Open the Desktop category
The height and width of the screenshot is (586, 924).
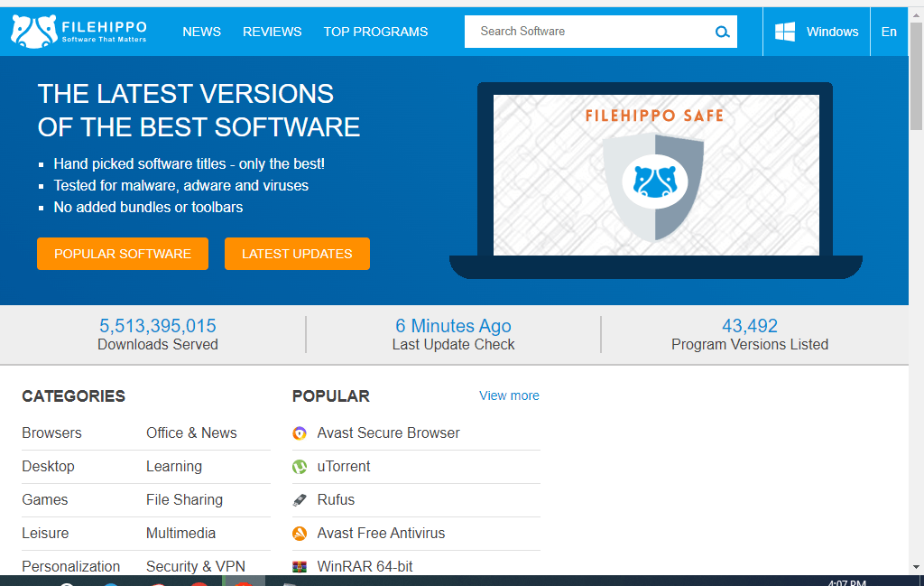click(49, 466)
